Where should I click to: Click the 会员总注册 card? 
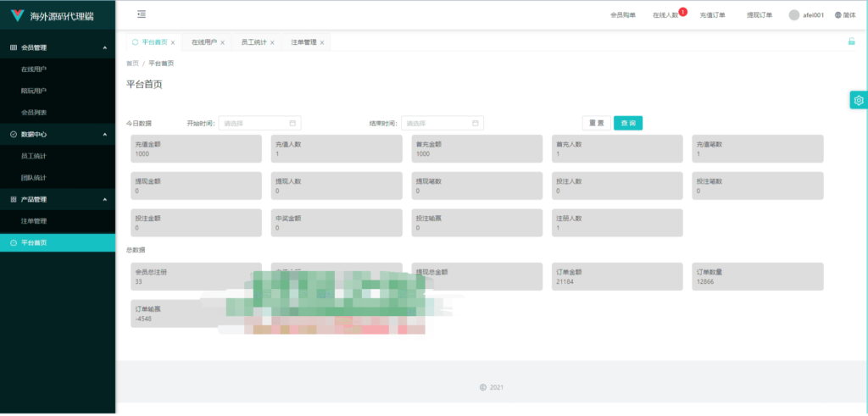pos(196,276)
